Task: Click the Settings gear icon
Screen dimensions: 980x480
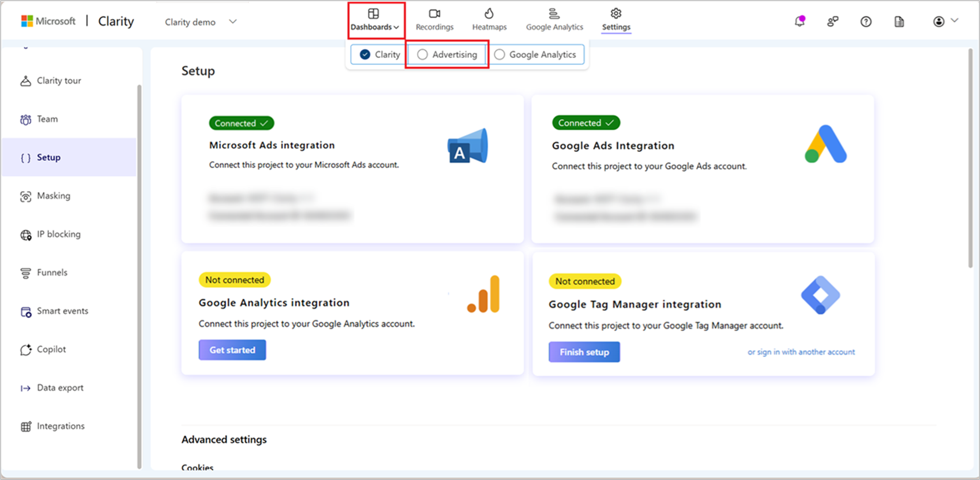Action: tap(616, 13)
